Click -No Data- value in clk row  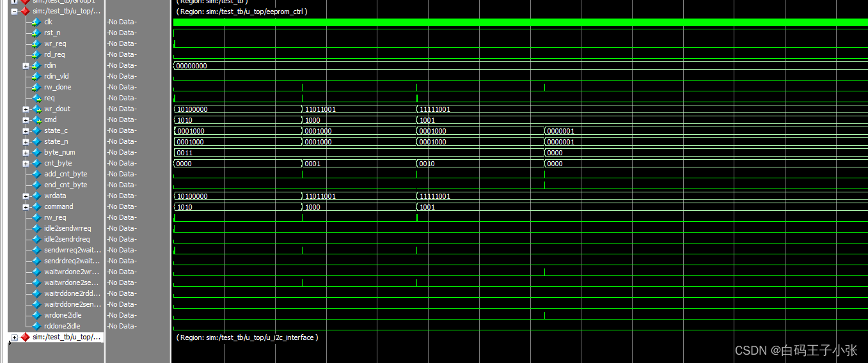pos(122,22)
